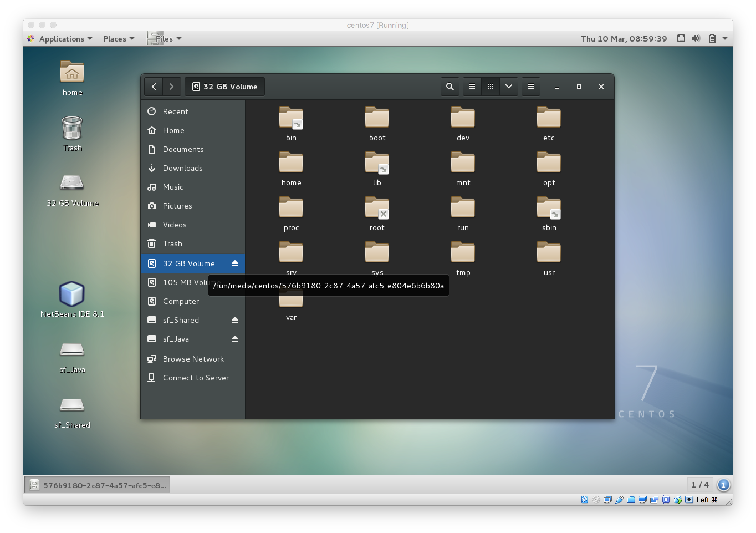Switch to list view
Viewport: 756px width, 533px height.
click(x=472, y=87)
